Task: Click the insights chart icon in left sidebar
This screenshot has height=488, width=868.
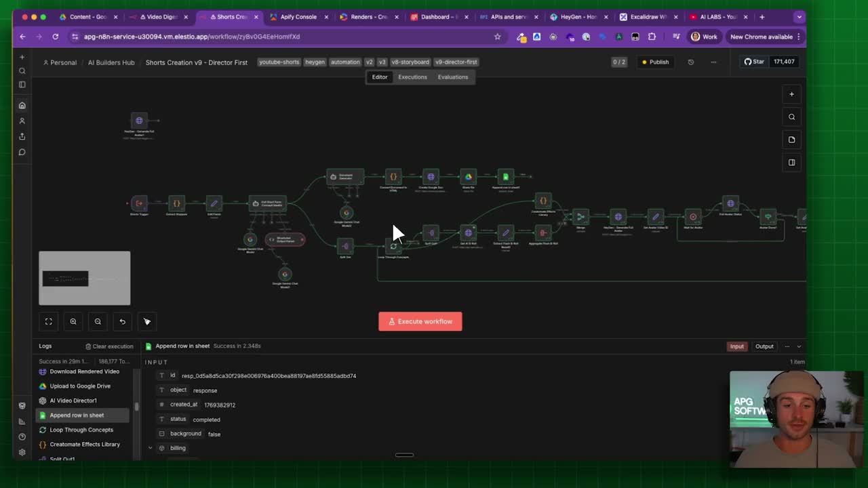Action: [x=22, y=422]
